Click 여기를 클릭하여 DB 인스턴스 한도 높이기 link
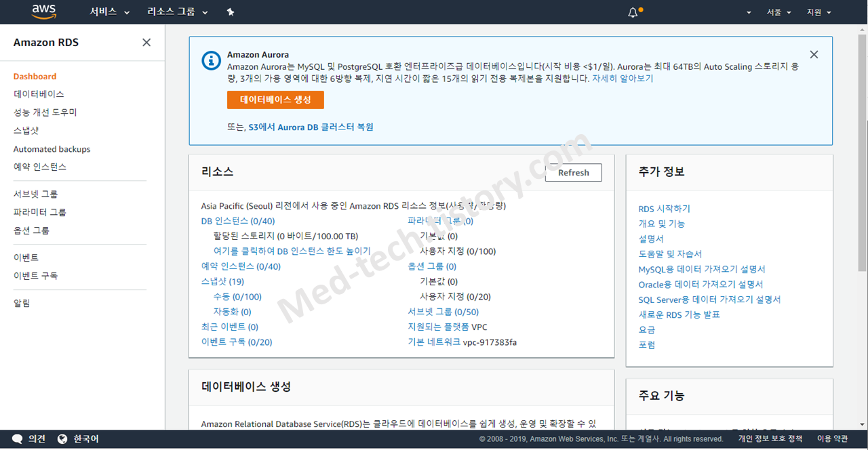The height and width of the screenshot is (450, 868). 292,251
